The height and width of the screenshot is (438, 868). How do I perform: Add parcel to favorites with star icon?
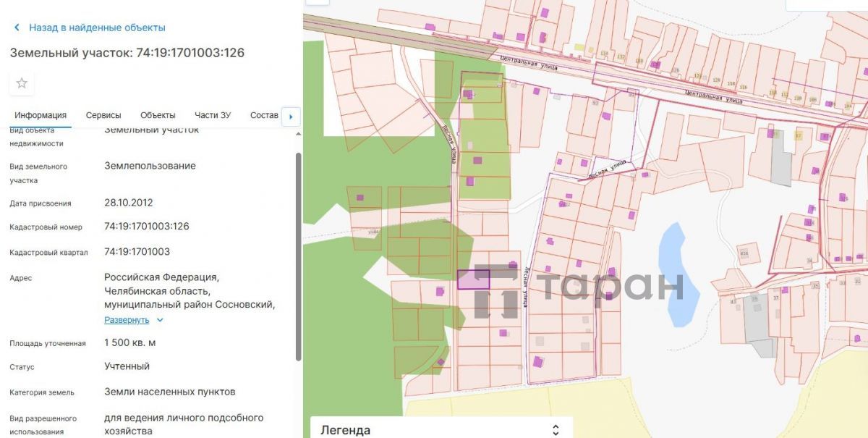(x=22, y=83)
